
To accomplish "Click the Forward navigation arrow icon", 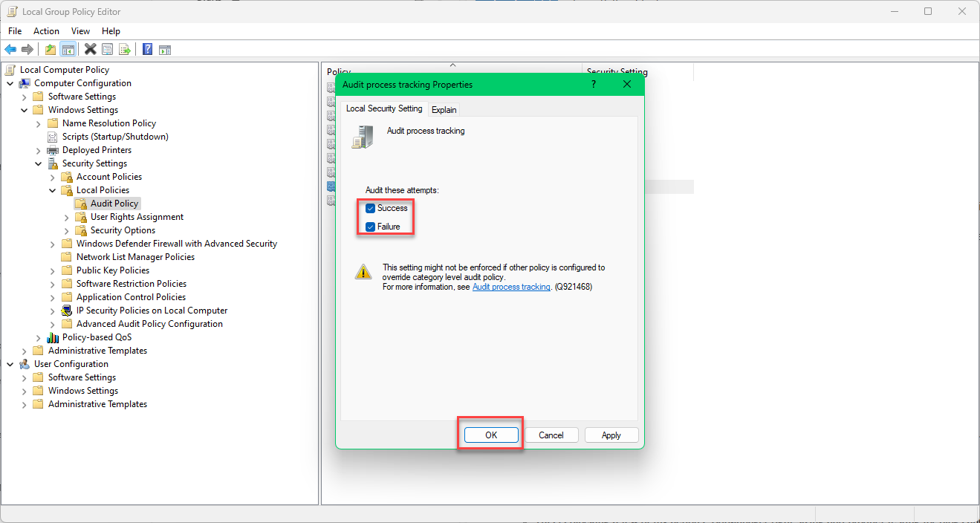I will coord(27,49).
